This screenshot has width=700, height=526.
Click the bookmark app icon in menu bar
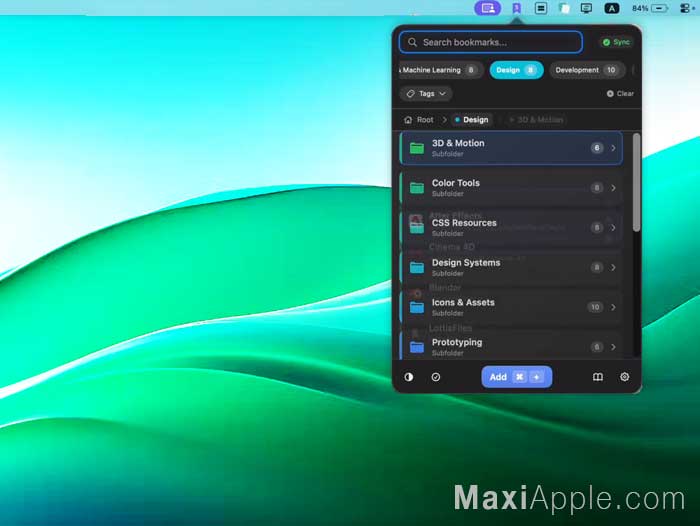(517, 8)
